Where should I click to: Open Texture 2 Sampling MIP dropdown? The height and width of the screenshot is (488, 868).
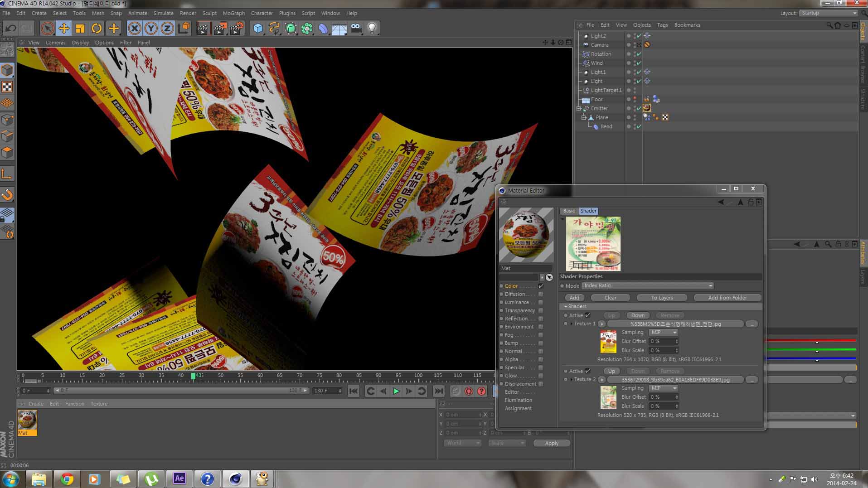tap(663, 388)
